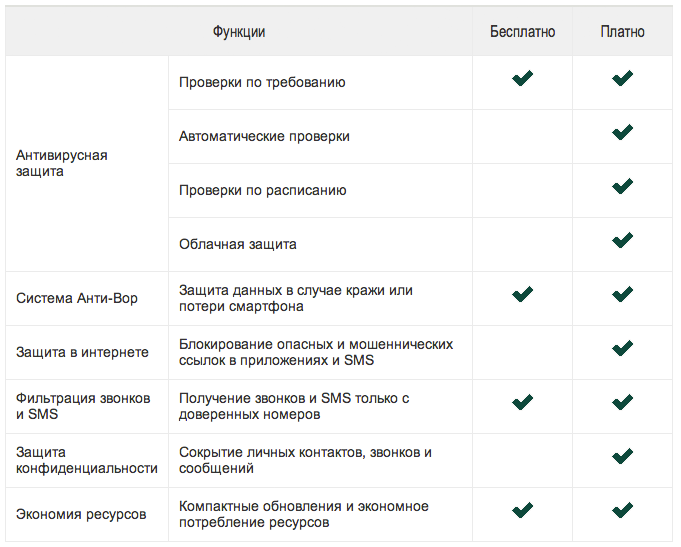Select the Бесплатно column header
Viewport: 681px width, 547px height.
pos(522,32)
